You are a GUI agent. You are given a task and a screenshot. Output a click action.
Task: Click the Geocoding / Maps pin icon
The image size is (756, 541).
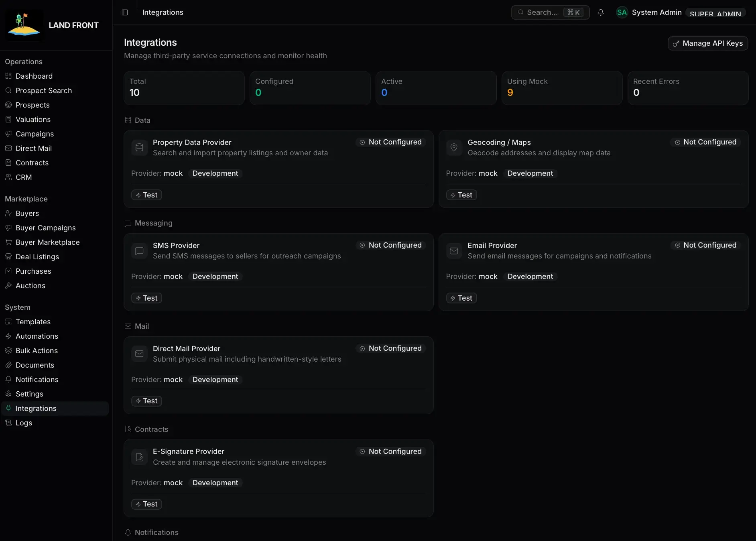click(454, 148)
